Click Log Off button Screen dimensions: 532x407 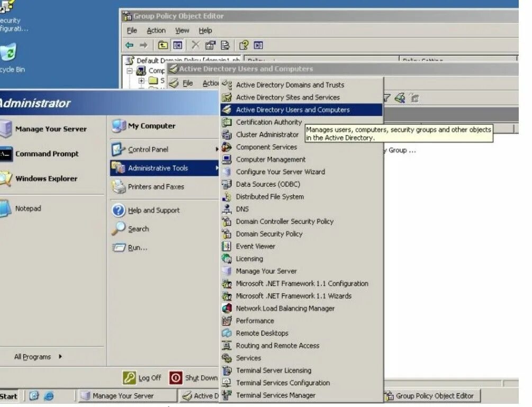142,377
